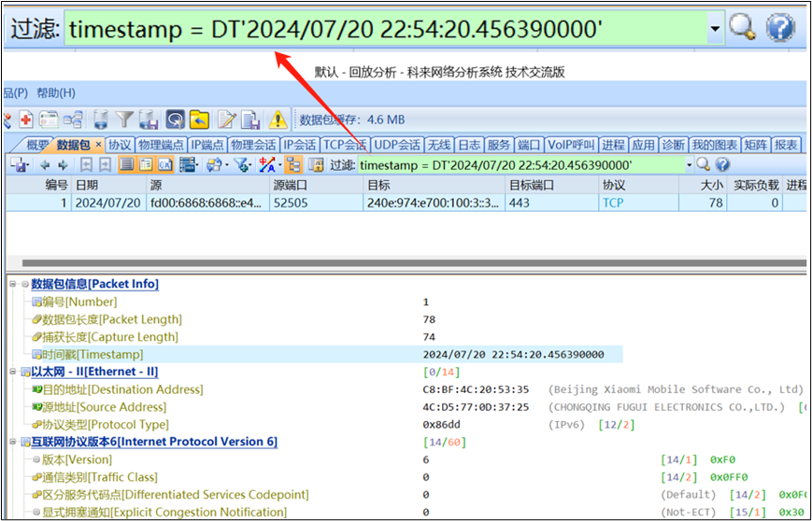Image resolution: width=812 pixels, height=521 pixels.
Task: Switch to the TCP会话 tab
Action: point(345,145)
